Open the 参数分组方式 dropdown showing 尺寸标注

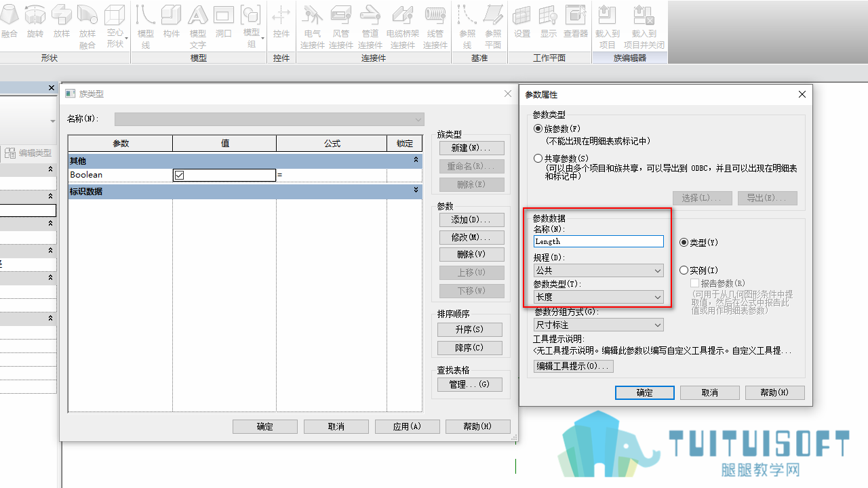point(599,325)
